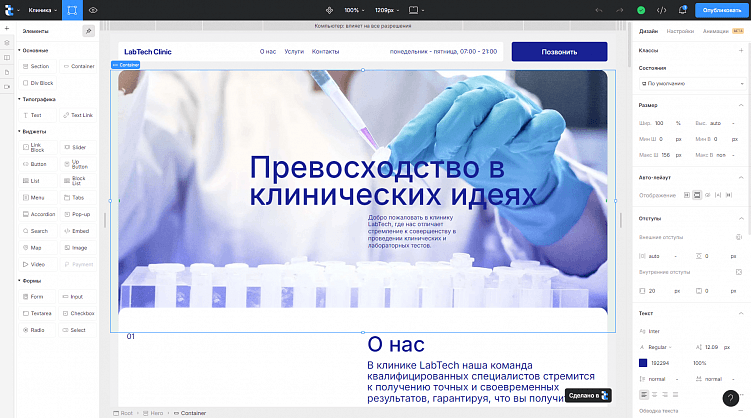Align text right

pos(665,395)
